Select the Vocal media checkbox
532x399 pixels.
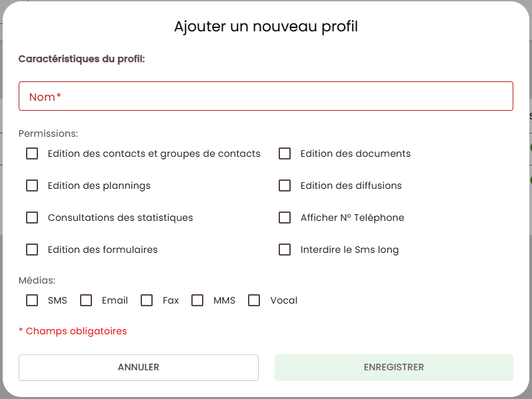click(254, 300)
